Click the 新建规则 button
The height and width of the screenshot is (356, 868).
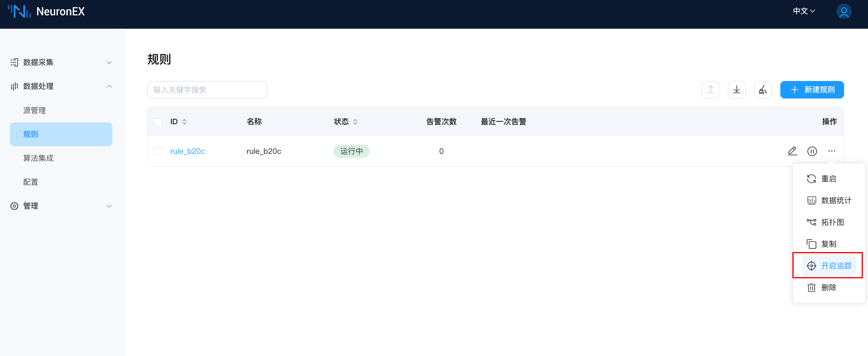812,89
